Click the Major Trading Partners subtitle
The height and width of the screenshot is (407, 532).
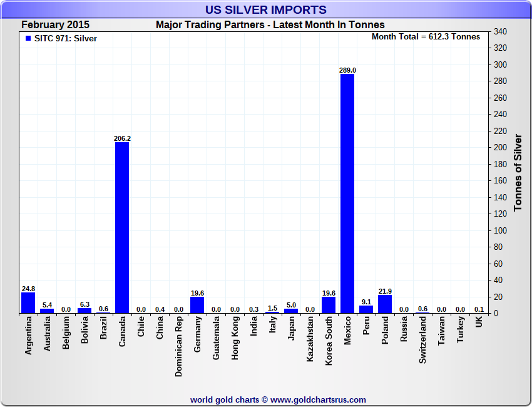coord(270,25)
